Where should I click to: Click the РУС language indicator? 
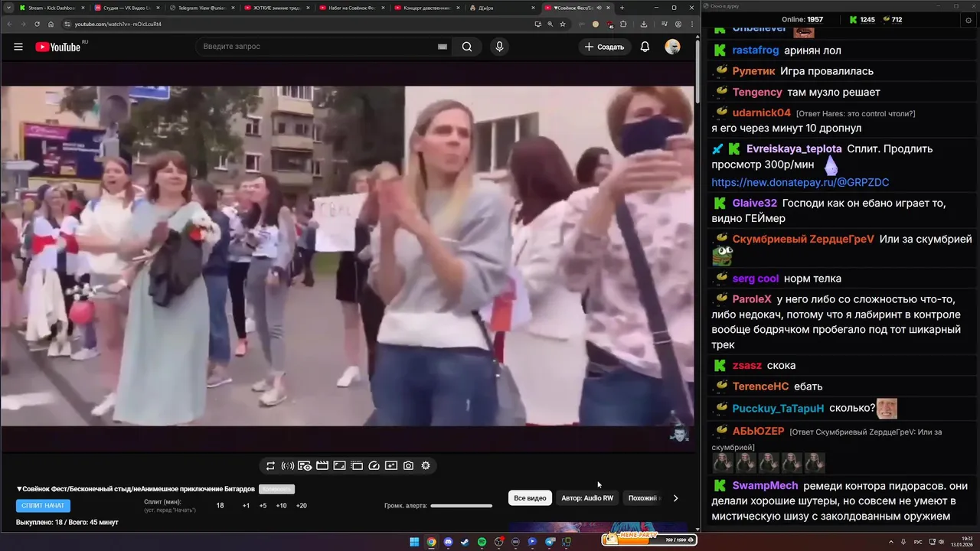(918, 542)
